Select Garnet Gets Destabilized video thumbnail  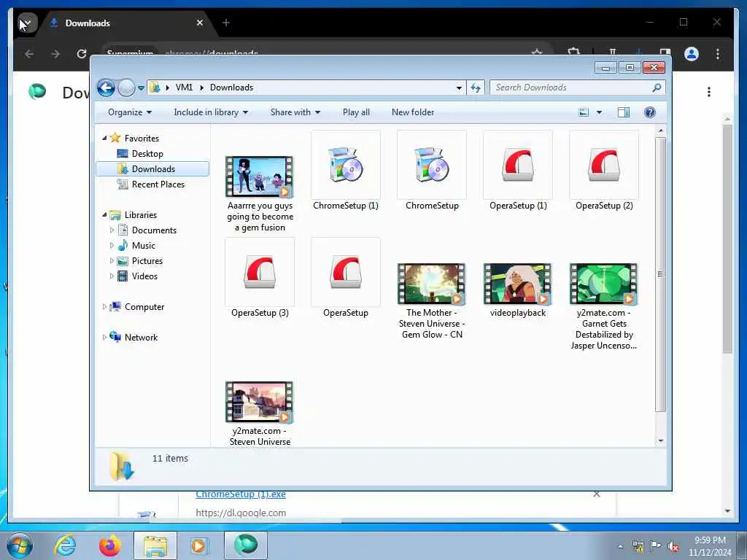coord(604,284)
